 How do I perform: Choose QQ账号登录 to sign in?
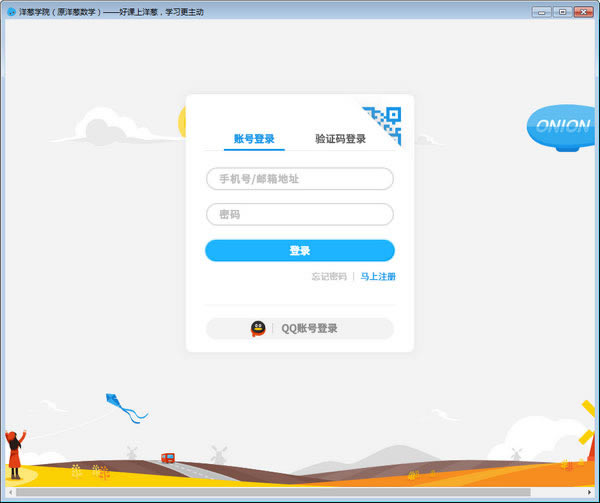coord(300,329)
